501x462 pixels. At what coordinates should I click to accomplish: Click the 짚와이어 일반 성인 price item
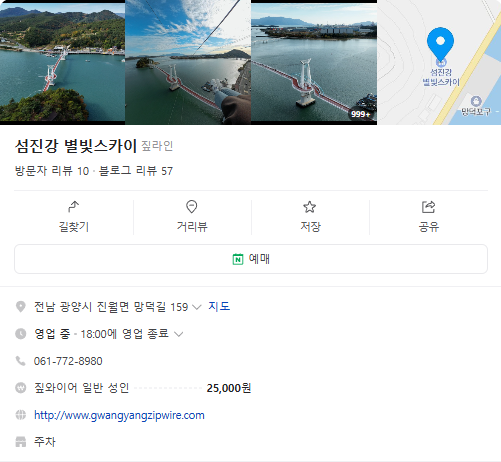(x=82, y=388)
